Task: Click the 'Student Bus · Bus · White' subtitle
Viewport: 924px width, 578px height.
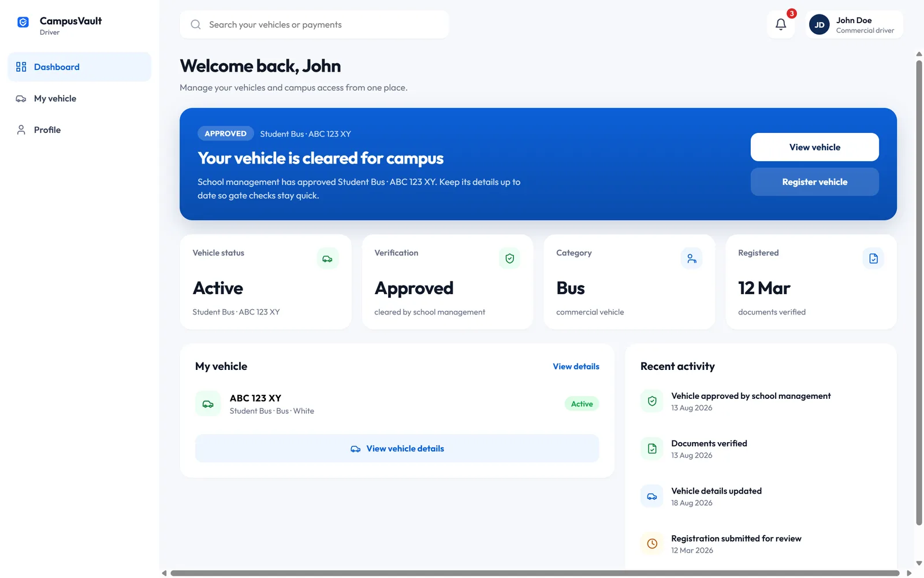Action: pos(272,411)
